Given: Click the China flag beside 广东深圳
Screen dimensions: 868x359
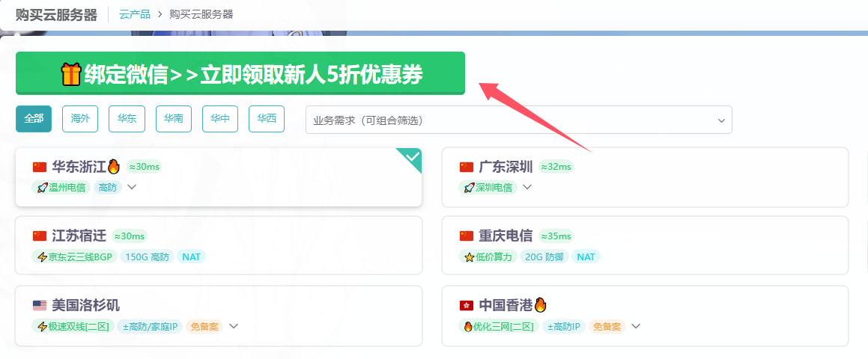Looking at the screenshot, I should tap(467, 167).
